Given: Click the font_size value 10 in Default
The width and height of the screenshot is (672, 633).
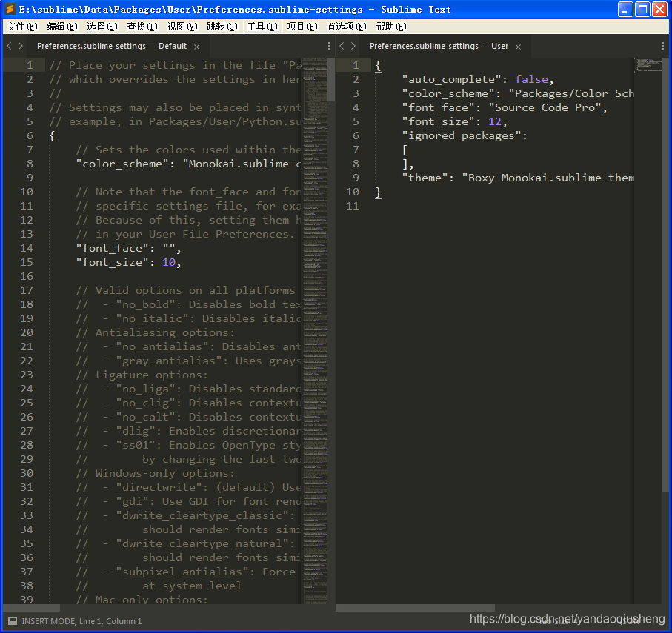Looking at the screenshot, I should click(169, 262).
